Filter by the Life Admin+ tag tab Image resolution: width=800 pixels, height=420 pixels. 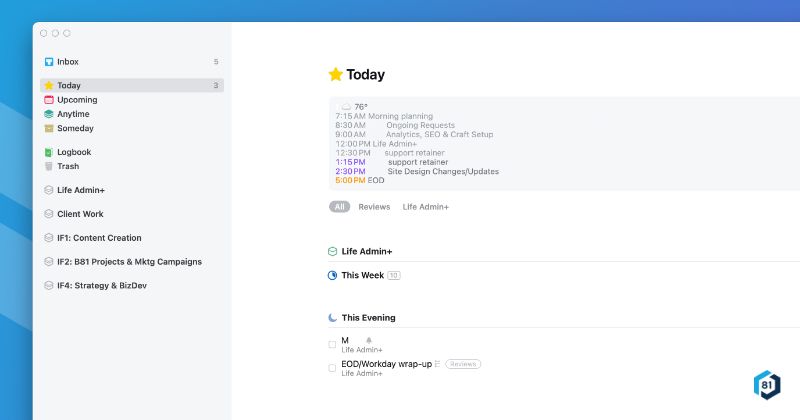click(426, 207)
